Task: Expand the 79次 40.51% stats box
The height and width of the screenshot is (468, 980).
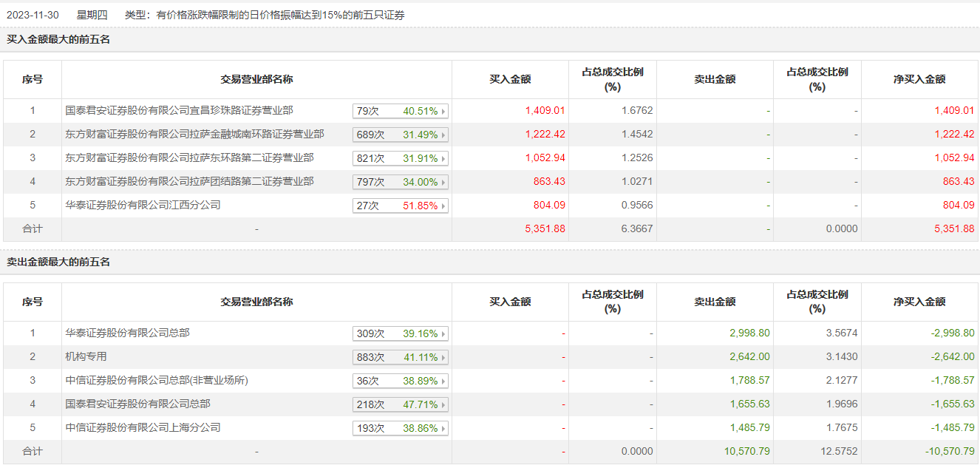Action: [401, 112]
